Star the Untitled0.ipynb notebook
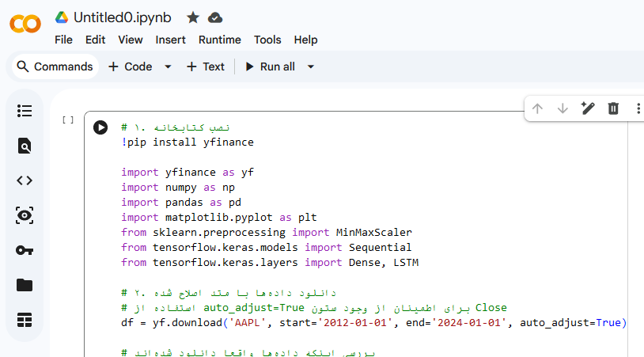This screenshot has height=357, width=644. pyautogui.click(x=193, y=17)
